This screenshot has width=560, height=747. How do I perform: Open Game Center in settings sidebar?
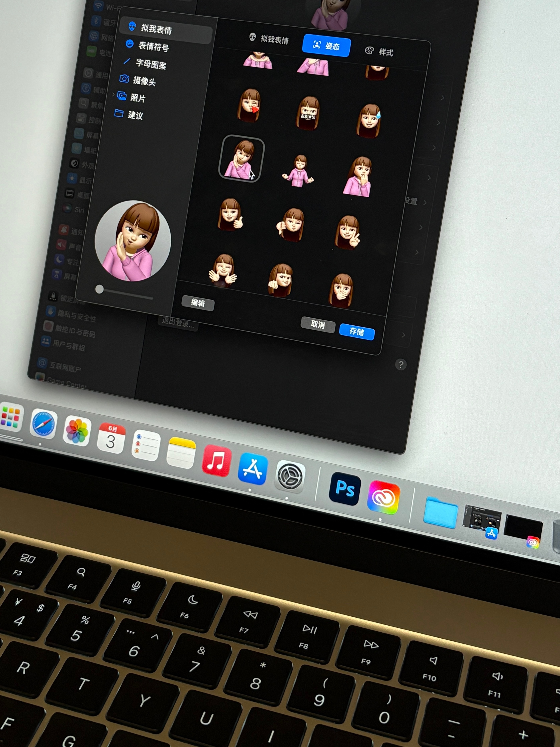click(61, 381)
